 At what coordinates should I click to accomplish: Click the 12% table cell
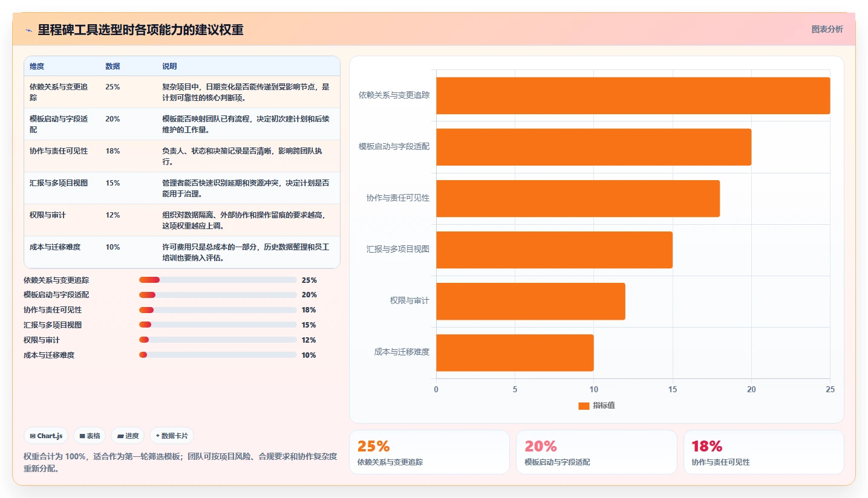point(113,215)
